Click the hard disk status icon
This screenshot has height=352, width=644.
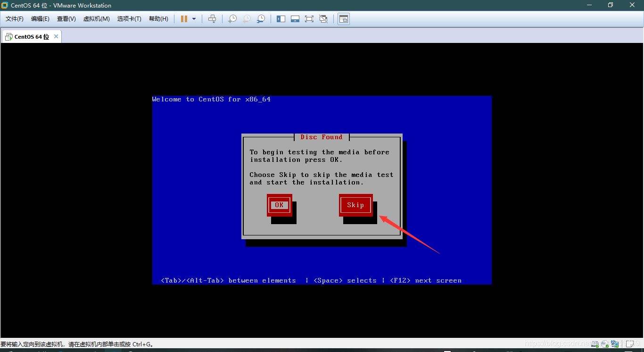[x=595, y=344]
